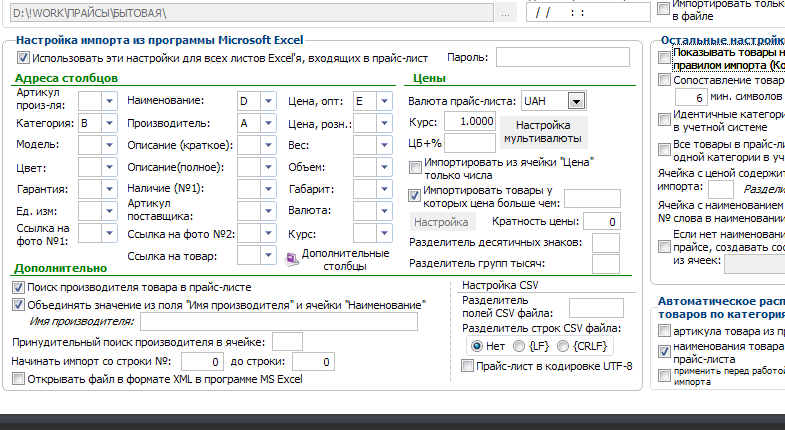The image size is (785, 430).
Task: Toggle 'Импортировать только' checkbox at top right
Action: pyautogui.click(x=663, y=9)
